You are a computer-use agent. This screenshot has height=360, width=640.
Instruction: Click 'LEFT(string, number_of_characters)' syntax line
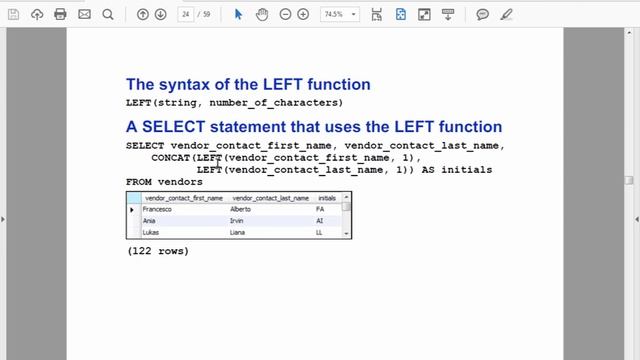tap(234, 103)
